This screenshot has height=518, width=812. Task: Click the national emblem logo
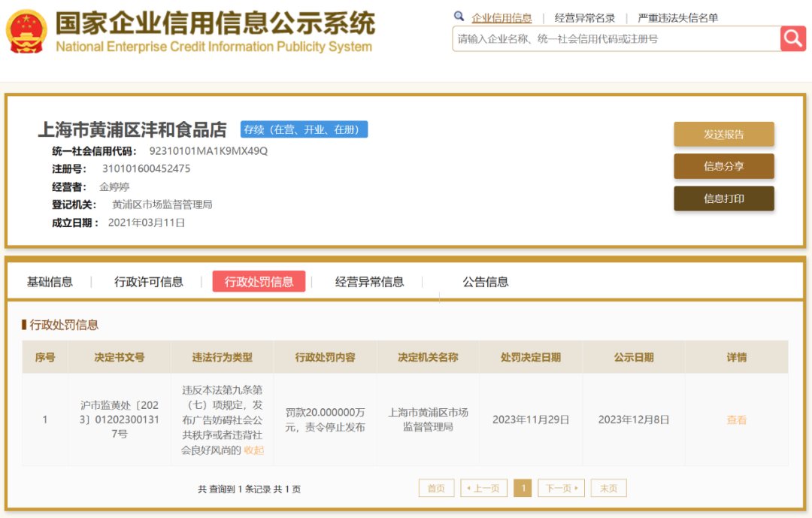tap(26, 32)
